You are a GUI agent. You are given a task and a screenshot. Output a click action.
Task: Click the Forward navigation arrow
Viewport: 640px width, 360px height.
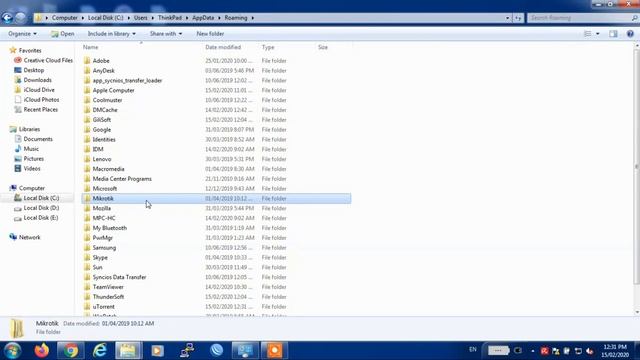20,18
